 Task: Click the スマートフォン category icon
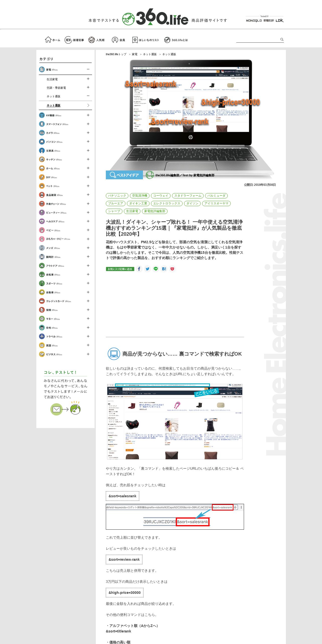click(x=42, y=124)
